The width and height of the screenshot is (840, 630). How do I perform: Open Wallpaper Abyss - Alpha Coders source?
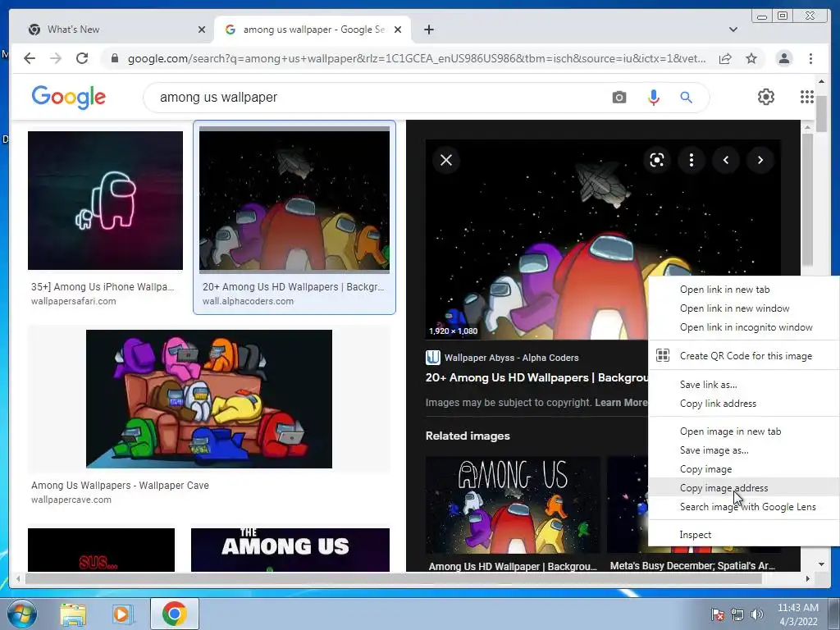503,358
